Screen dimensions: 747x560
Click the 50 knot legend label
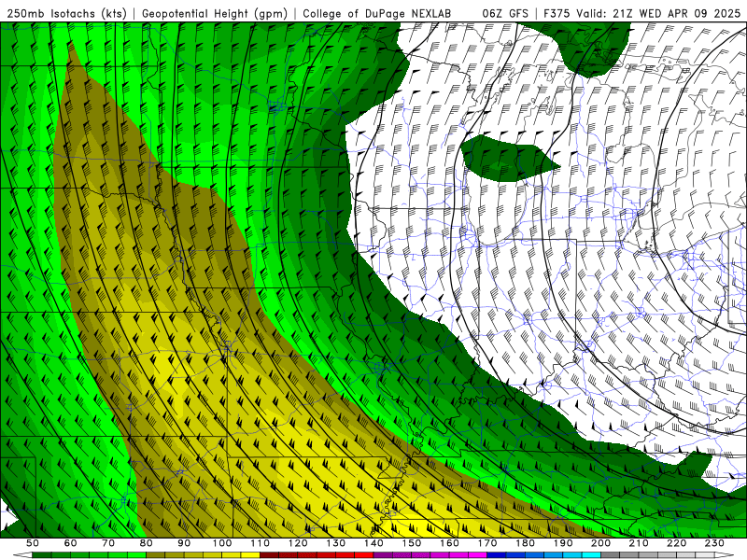(x=33, y=543)
